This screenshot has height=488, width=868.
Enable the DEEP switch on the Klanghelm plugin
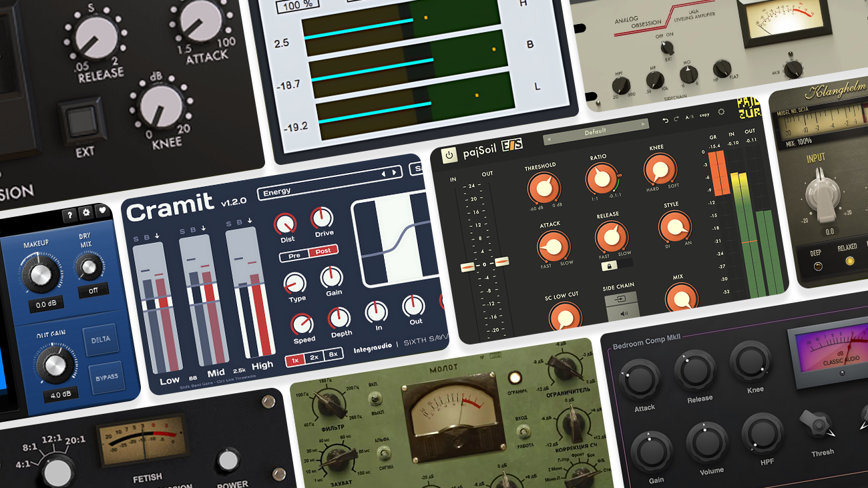click(819, 266)
